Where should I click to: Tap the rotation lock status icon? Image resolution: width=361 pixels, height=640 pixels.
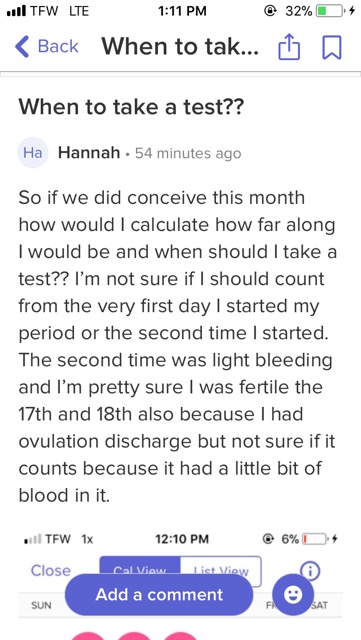coord(269,11)
